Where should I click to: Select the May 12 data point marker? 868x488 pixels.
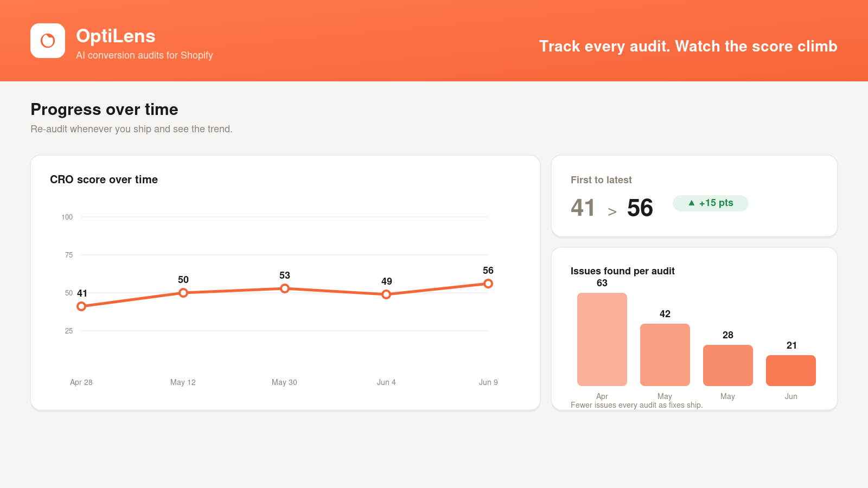pyautogui.click(x=183, y=293)
